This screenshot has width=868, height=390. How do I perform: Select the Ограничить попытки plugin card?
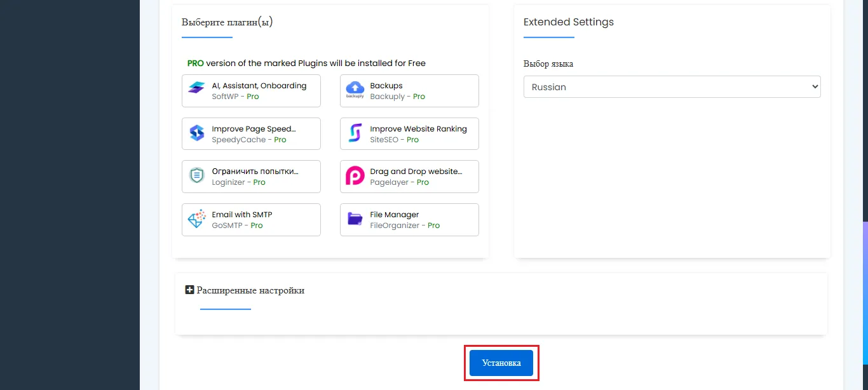[x=251, y=177]
